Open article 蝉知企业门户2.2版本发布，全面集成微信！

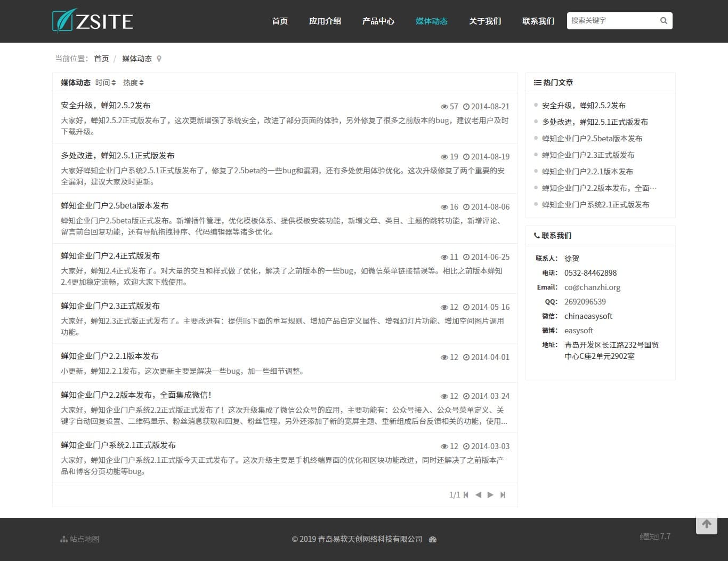[x=136, y=395]
